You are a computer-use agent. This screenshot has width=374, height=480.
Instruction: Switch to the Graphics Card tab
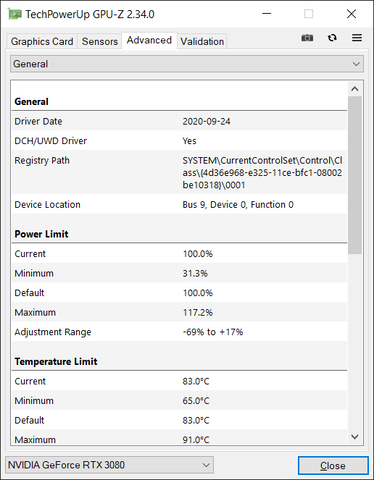pos(42,41)
